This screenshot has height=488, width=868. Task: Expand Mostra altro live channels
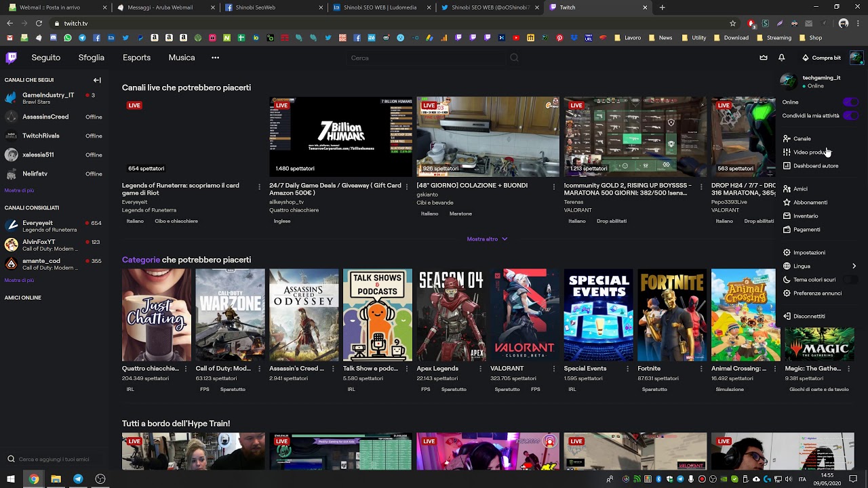click(487, 239)
